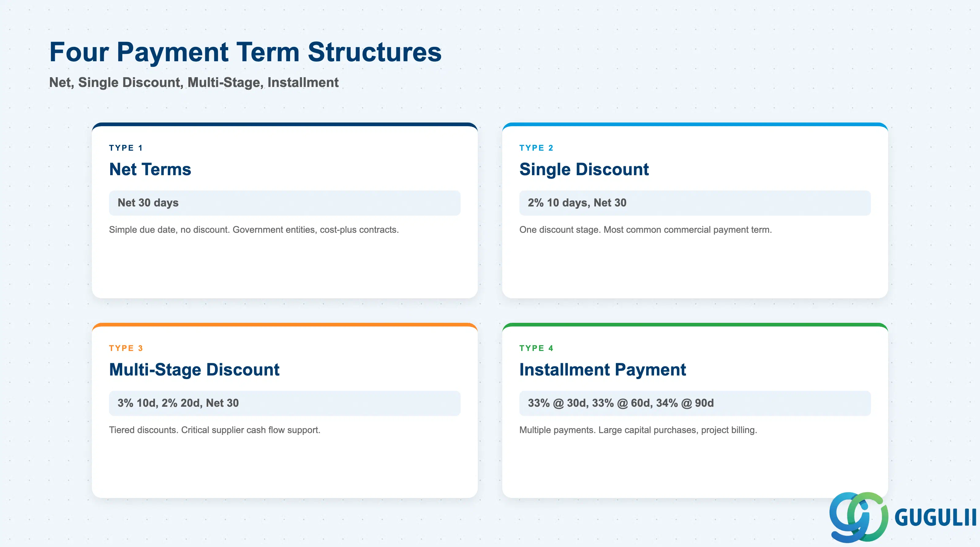Select the Single Discount card heading
This screenshot has width=980, height=547.
(x=584, y=169)
